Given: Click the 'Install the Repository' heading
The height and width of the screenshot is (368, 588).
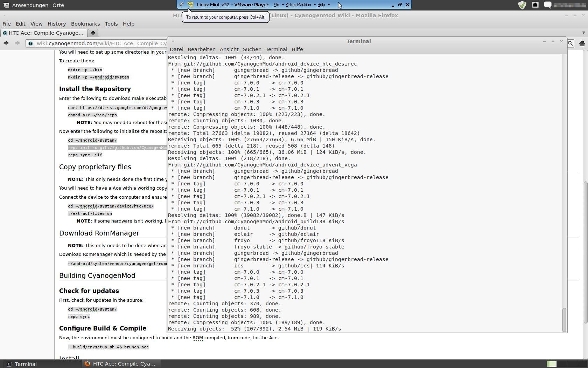Looking at the screenshot, I should 95,89.
